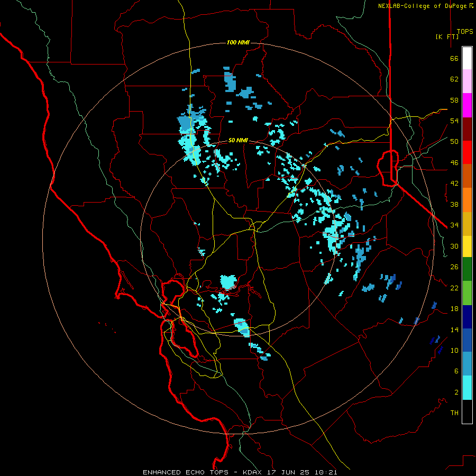Click the '62' legend value label
This screenshot has height=476, width=476.
point(454,79)
